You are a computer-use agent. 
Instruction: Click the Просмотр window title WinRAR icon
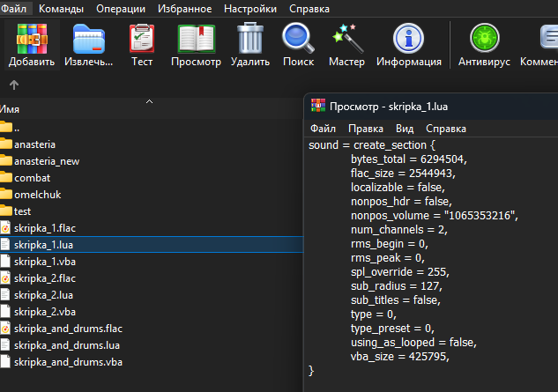pos(318,106)
